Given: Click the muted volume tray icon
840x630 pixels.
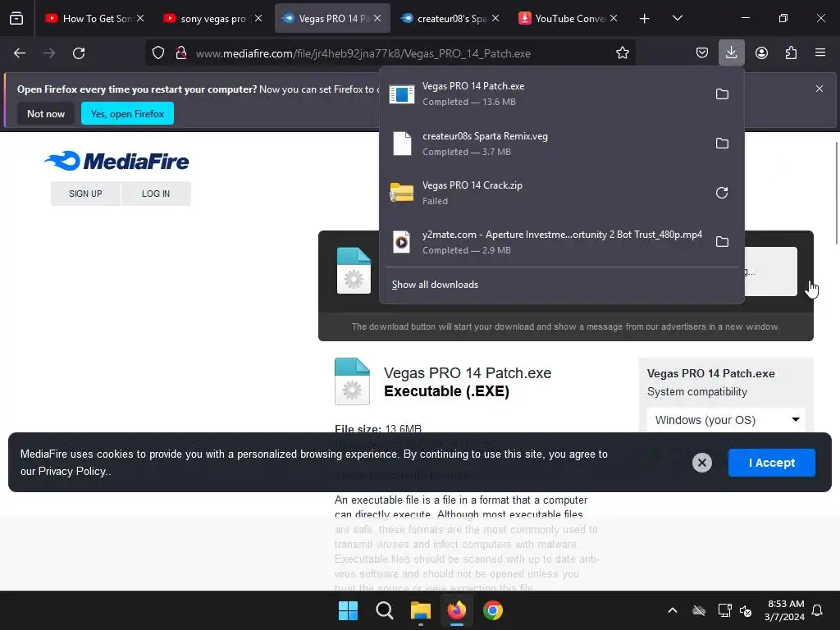Looking at the screenshot, I should [746, 610].
